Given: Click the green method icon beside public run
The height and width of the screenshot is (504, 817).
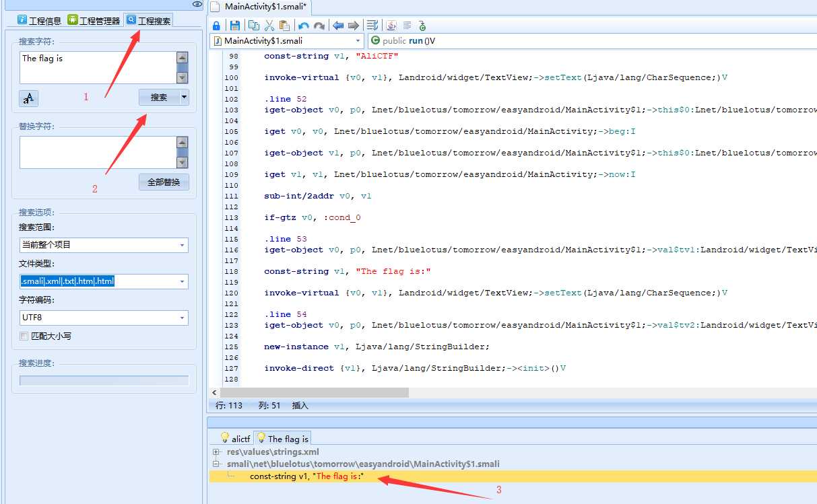Looking at the screenshot, I should [375, 40].
